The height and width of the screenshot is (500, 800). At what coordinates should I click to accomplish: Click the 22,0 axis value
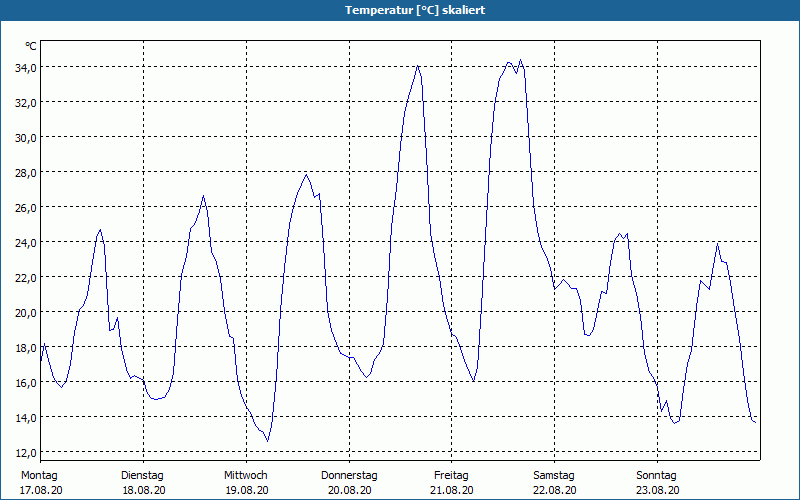coord(26,278)
